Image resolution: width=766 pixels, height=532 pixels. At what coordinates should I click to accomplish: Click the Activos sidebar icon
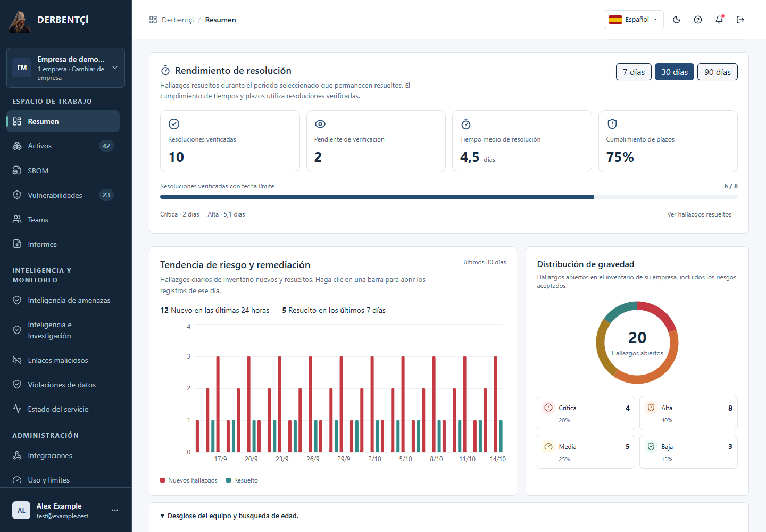click(17, 146)
